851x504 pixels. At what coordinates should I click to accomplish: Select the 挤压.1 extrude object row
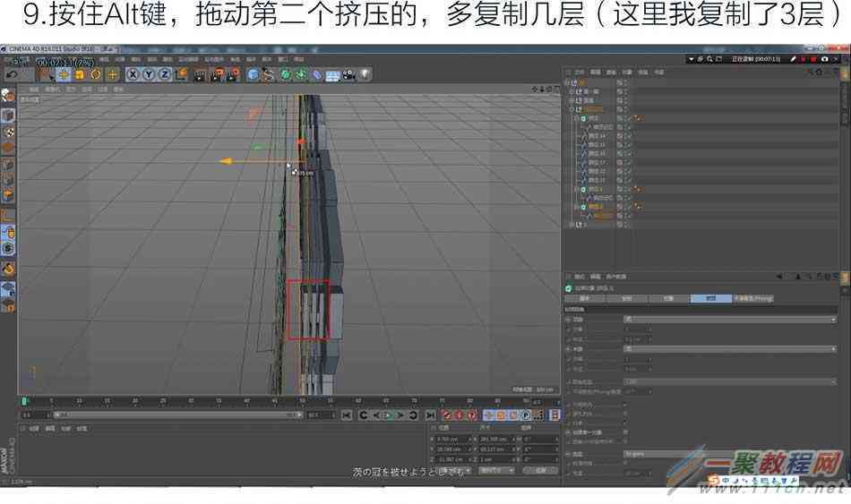595,190
